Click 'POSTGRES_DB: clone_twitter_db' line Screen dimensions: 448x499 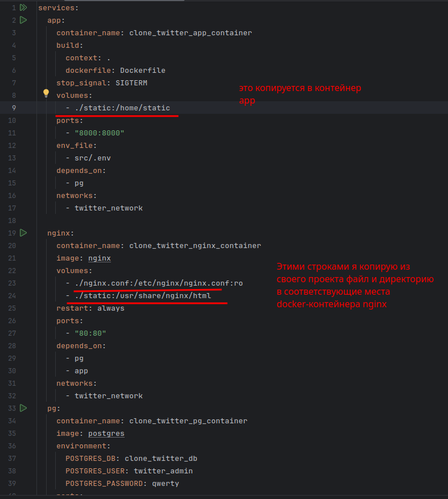coord(131,458)
